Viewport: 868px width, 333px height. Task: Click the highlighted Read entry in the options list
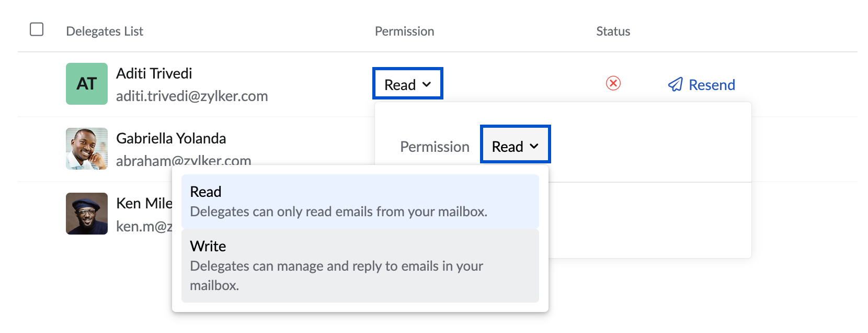pos(360,201)
